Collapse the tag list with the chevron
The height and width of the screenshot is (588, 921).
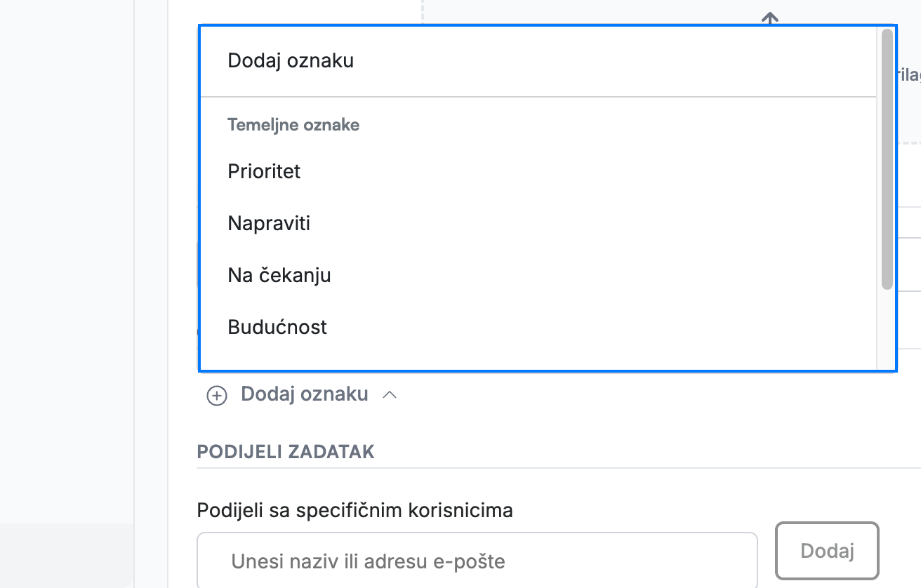tap(390, 395)
